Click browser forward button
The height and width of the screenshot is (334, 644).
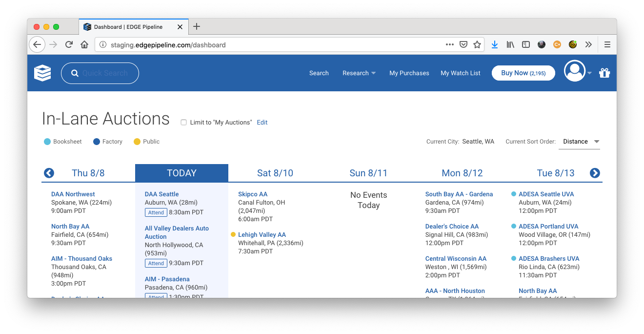click(53, 44)
